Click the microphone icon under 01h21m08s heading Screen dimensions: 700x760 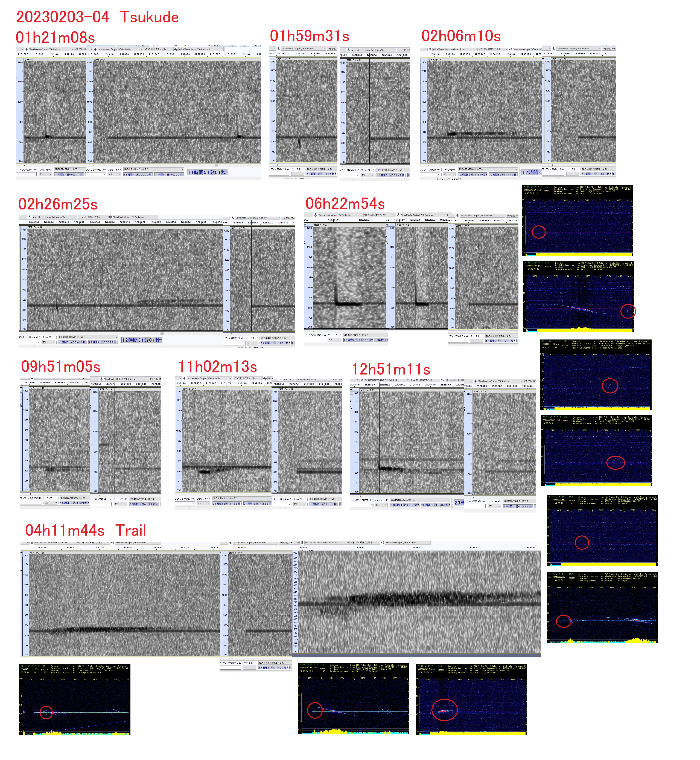26,49
